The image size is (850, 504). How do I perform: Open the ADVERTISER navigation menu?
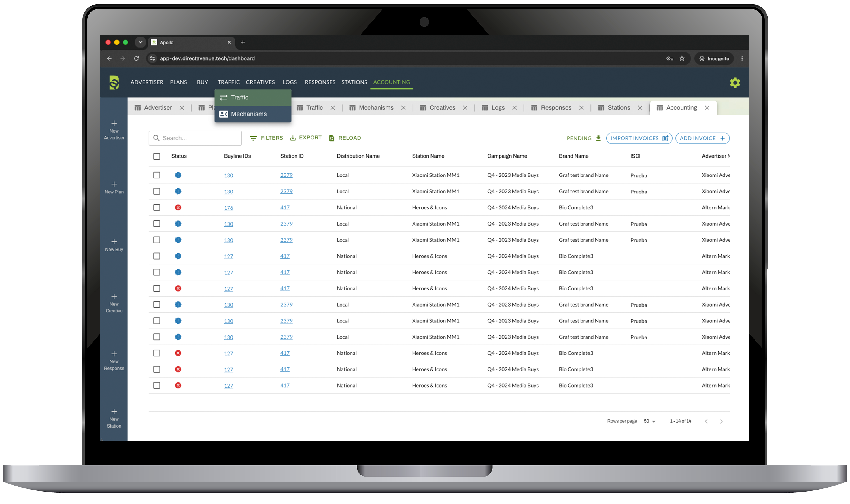click(x=147, y=82)
